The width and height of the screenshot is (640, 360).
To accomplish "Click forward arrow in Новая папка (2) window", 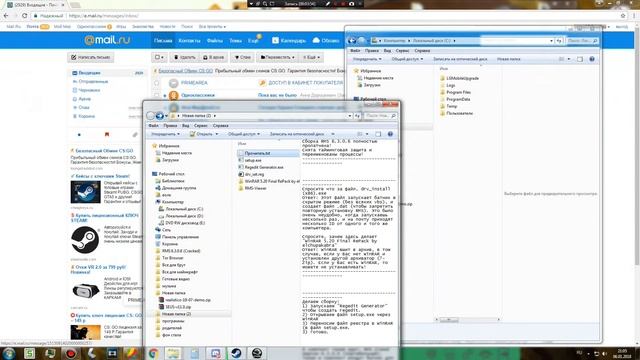I will pos(160,116).
